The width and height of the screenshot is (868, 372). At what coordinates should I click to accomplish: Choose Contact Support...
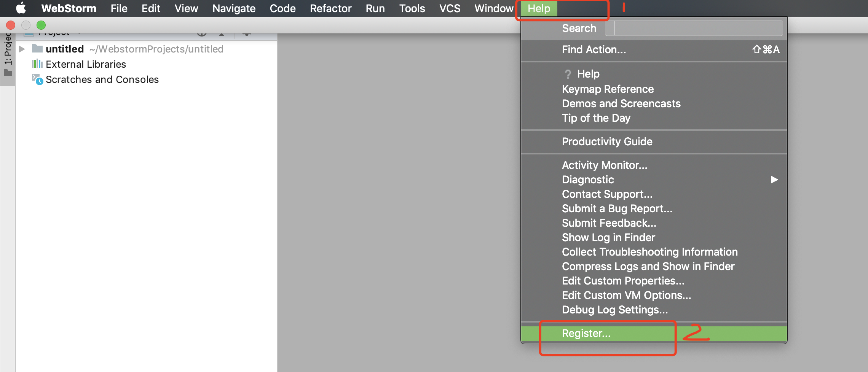tap(654, 194)
